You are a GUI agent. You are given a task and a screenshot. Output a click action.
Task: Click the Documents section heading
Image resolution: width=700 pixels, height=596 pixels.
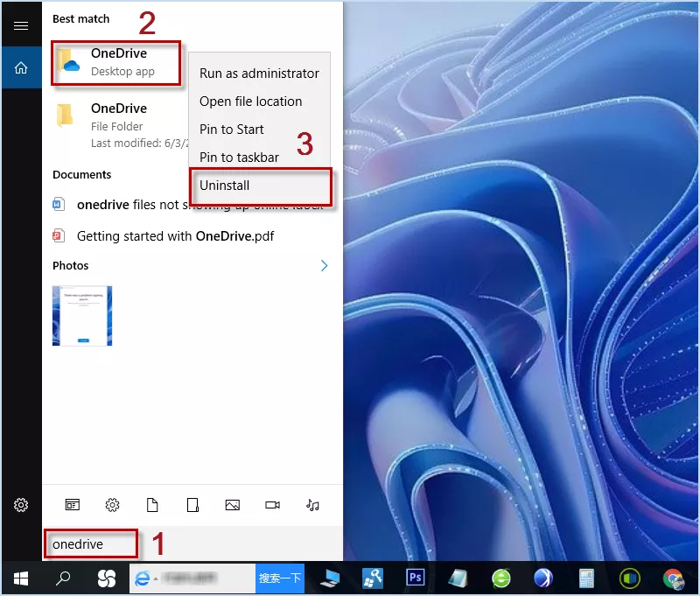[81, 174]
